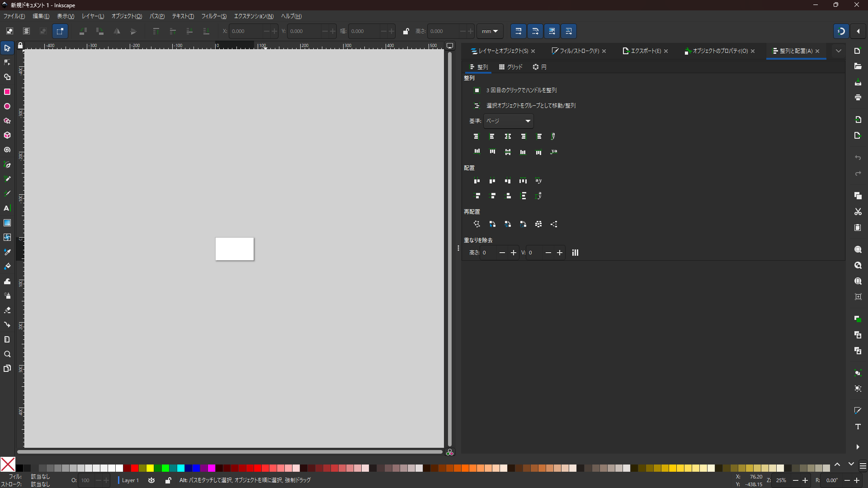Select the Eraser tool
Image resolution: width=868 pixels, height=488 pixels.
pyautogui.click(x=7, y=310)
